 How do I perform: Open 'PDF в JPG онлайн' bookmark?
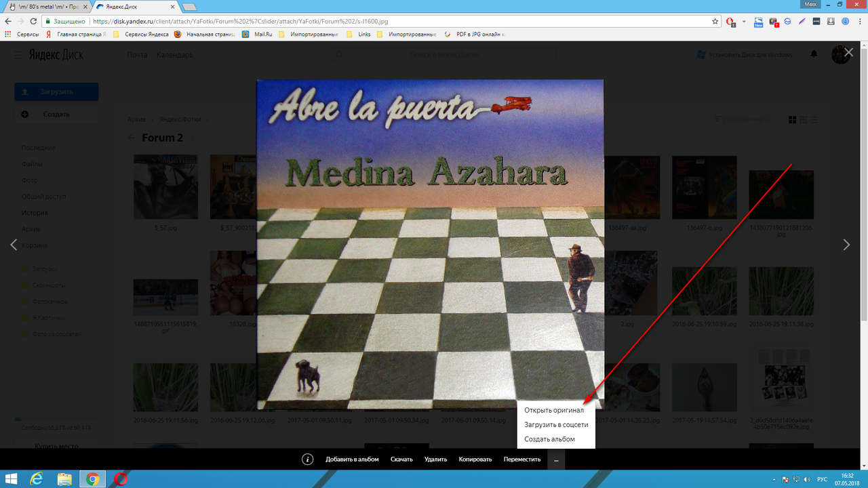pos(476,34)
